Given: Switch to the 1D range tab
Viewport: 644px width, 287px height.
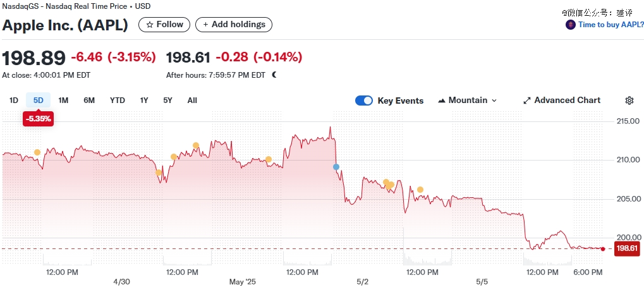Looking at the screenshot, I should 14,101.
